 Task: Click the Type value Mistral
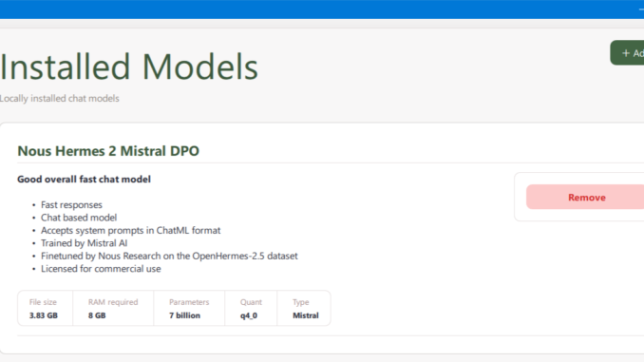tap(306, 315)
